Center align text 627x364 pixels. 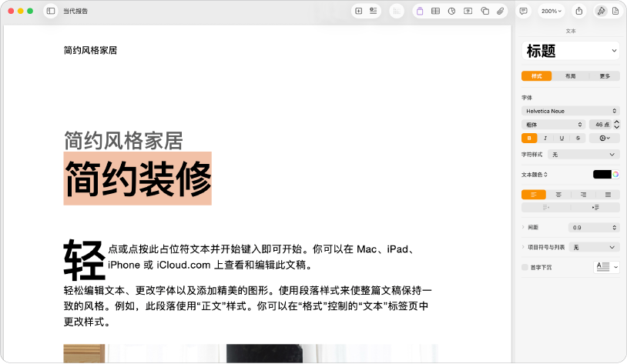coord(558,195)
